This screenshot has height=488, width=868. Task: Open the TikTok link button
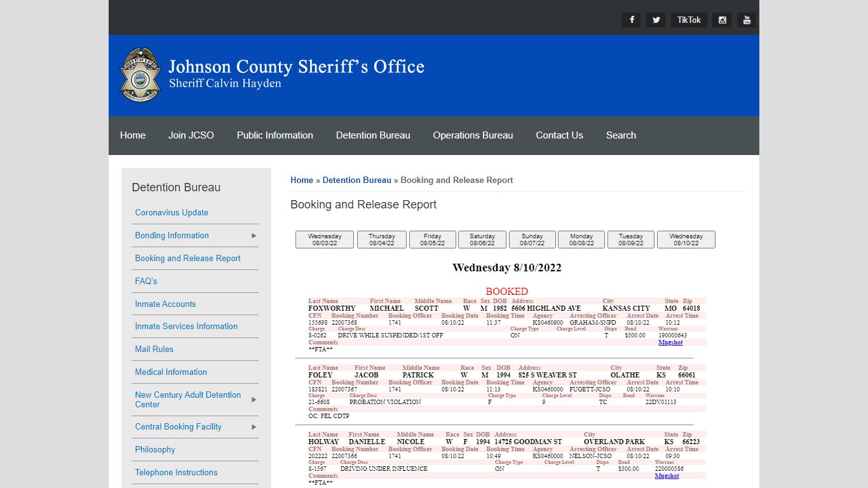(689, 20)
